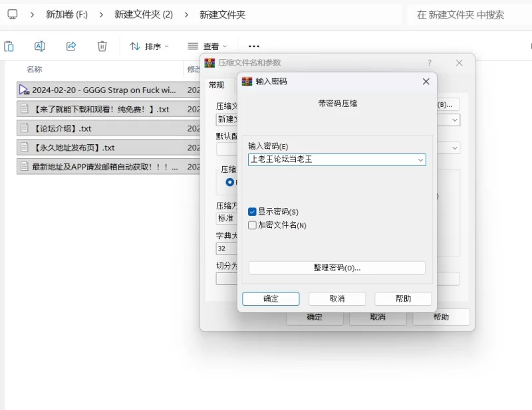
Task: Click the share icon in Explorer toolbar
Action: (71, 46)
